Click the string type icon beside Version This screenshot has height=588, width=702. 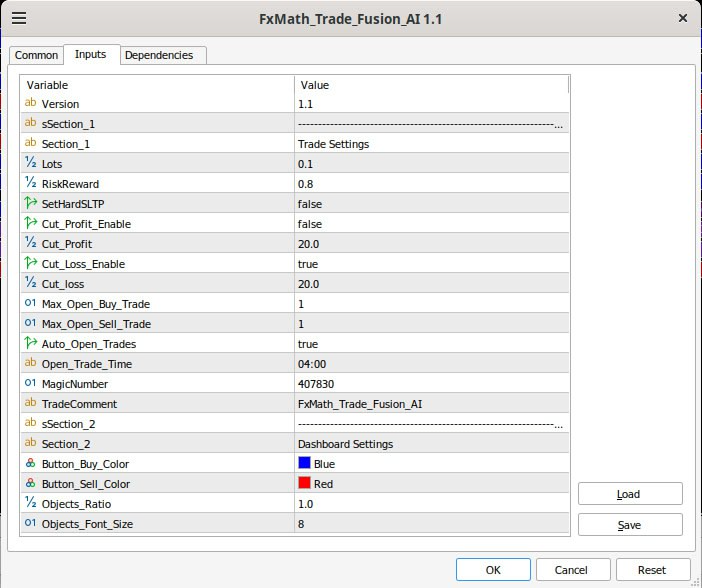tap(30, 104)
